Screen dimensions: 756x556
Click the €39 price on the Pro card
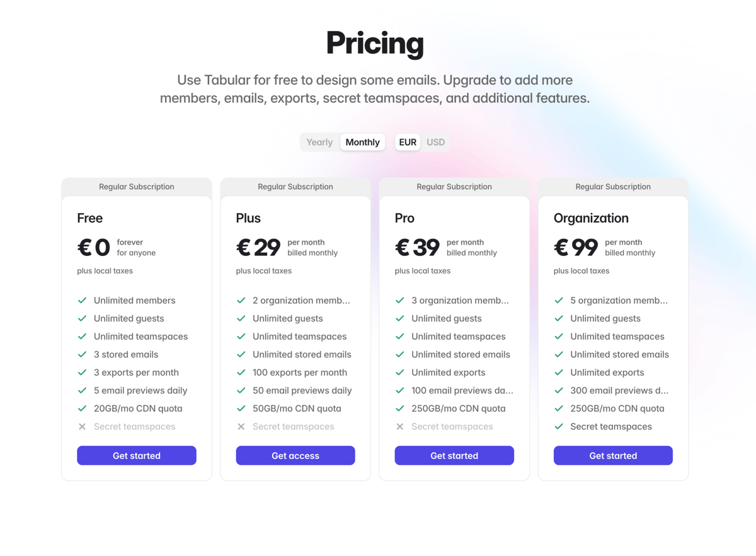417,247
